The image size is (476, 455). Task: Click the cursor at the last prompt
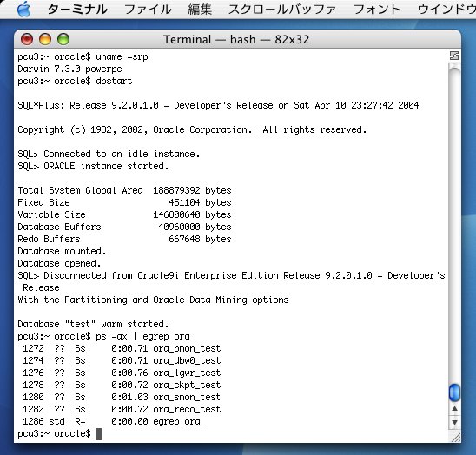99,434
